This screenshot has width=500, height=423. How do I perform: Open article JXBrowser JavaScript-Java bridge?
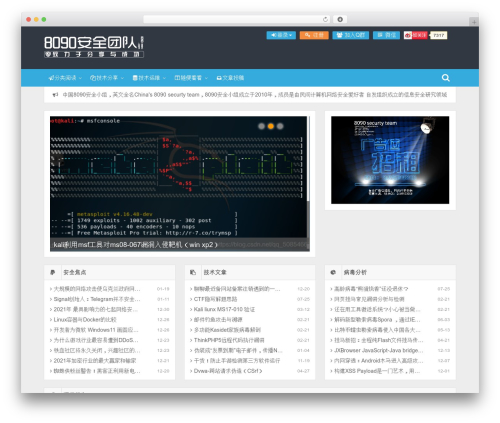pos(379,350)
